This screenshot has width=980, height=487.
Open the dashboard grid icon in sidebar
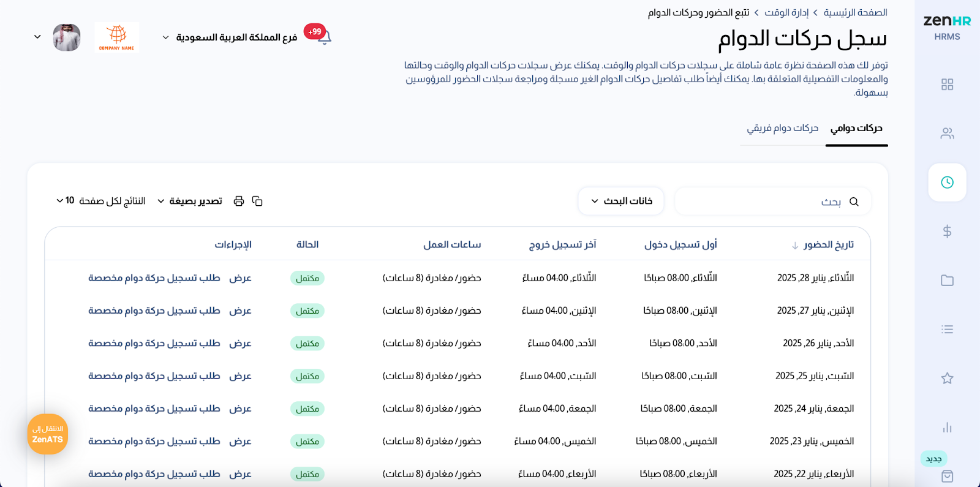tap(947, 85)
